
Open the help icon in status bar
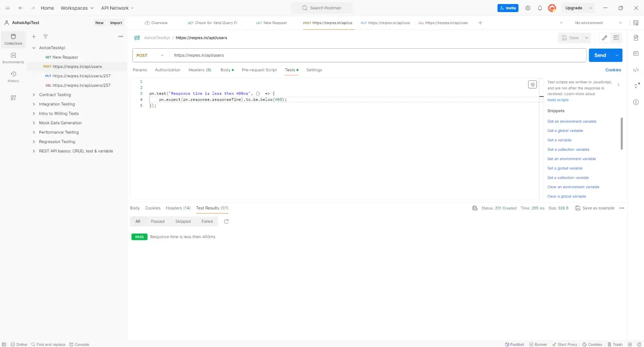(639, 345)
